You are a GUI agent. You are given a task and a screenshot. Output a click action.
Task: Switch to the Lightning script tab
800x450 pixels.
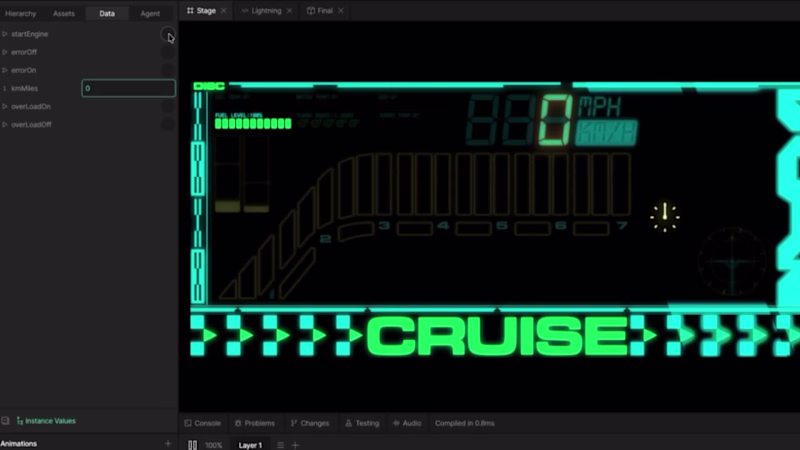(x=266, y=11)
